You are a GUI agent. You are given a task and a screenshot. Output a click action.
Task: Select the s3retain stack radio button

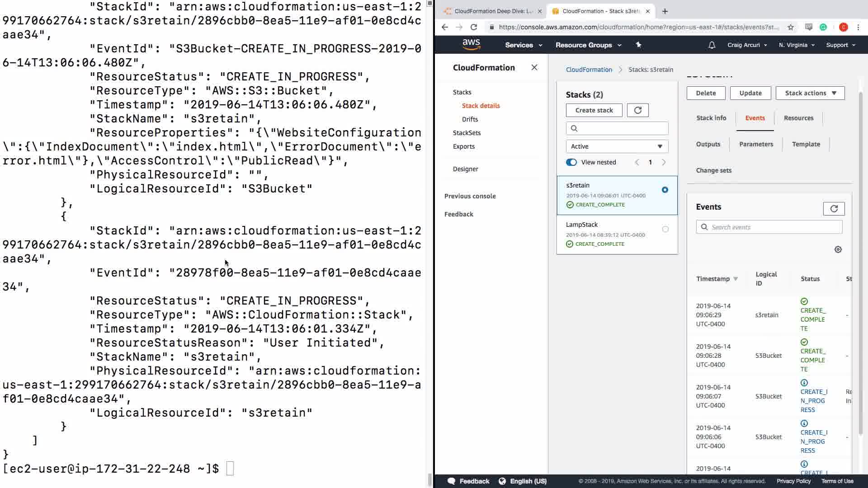click(665, 190)
